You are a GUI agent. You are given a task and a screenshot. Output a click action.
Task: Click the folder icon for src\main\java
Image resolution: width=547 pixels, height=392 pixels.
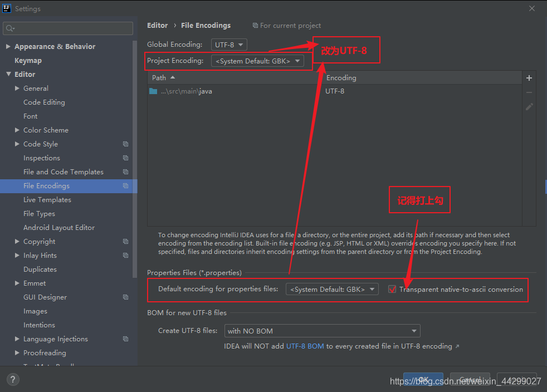click(153, 91)
